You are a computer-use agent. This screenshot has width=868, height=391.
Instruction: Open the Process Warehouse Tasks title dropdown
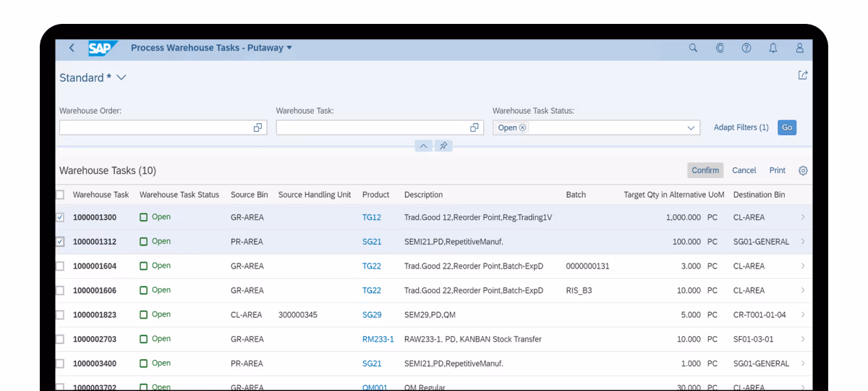tap(211, 48)
